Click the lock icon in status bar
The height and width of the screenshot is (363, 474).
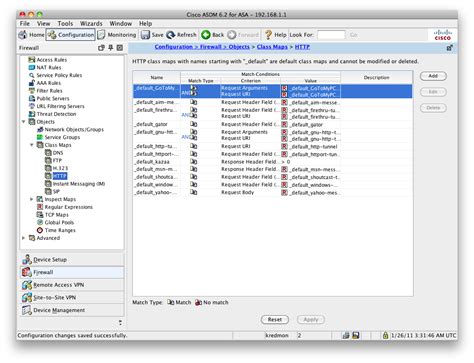pyautogui.click(x=385, y=335)
